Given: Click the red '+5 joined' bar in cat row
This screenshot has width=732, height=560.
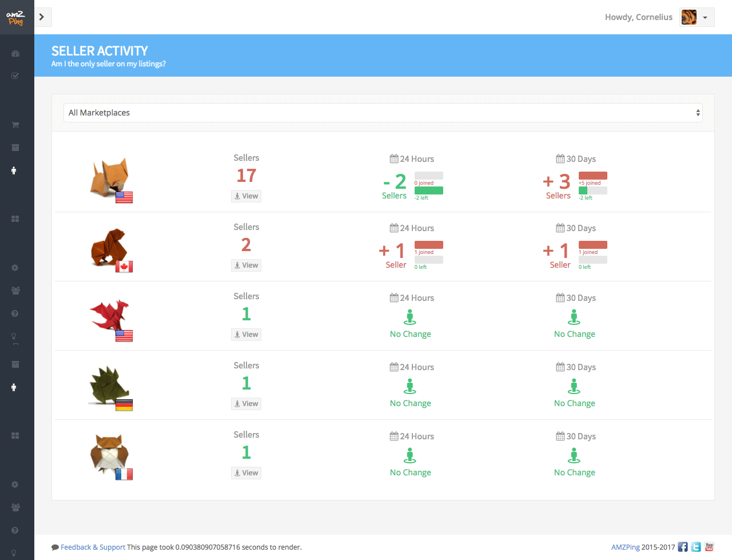Looking at the screenshot, I should [593, 176].
